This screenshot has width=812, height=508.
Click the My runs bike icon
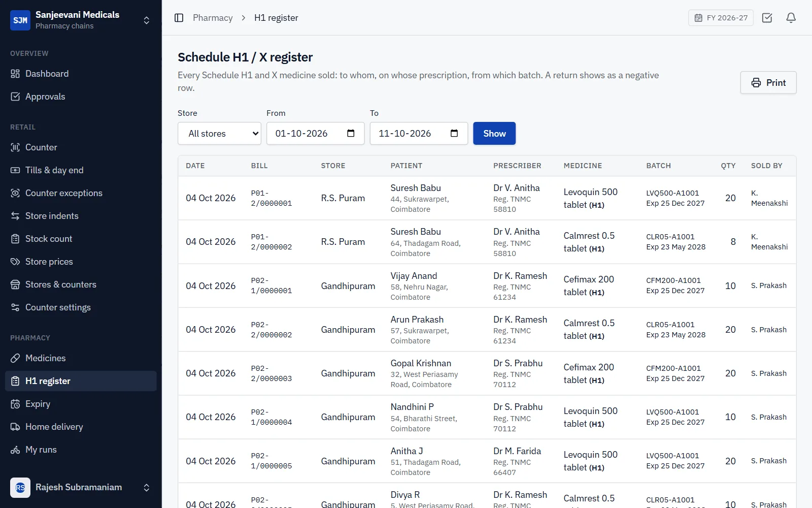pyautogui.click(x=15, y=450)
